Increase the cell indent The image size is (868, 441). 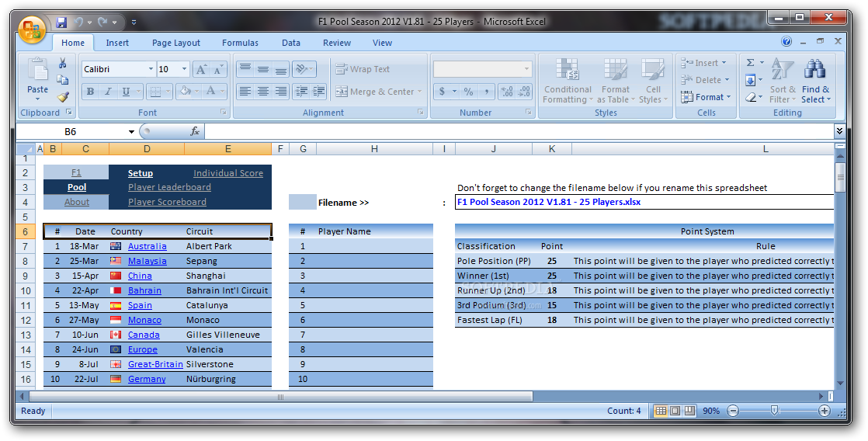319,92
